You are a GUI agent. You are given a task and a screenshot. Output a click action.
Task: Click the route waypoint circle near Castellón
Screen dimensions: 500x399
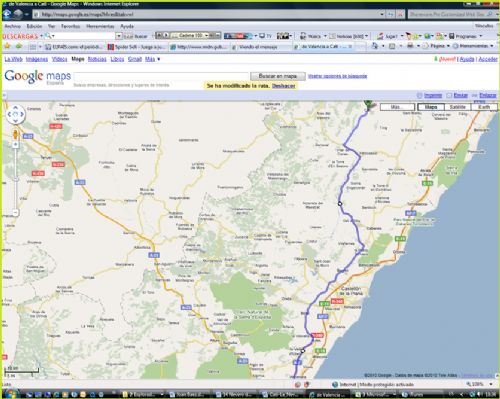[x=303, y=351]
